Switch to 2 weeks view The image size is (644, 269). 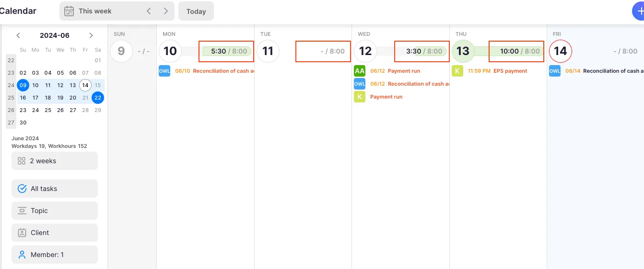55,161
